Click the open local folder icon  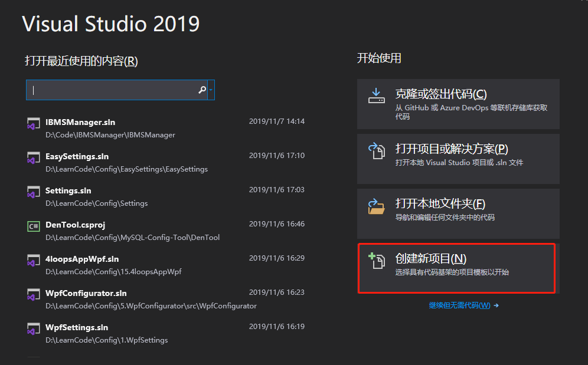[x=377, y=206]
